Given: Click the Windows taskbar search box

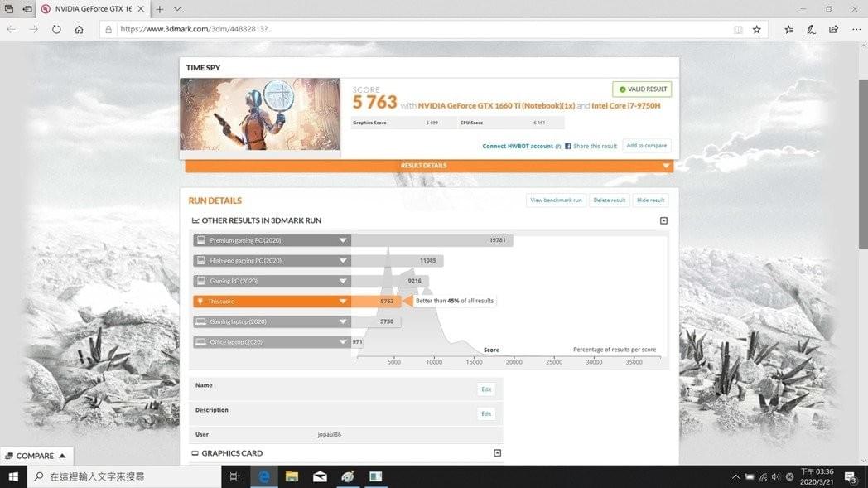Looking at the screenshot, I should [x=124, y=477].
